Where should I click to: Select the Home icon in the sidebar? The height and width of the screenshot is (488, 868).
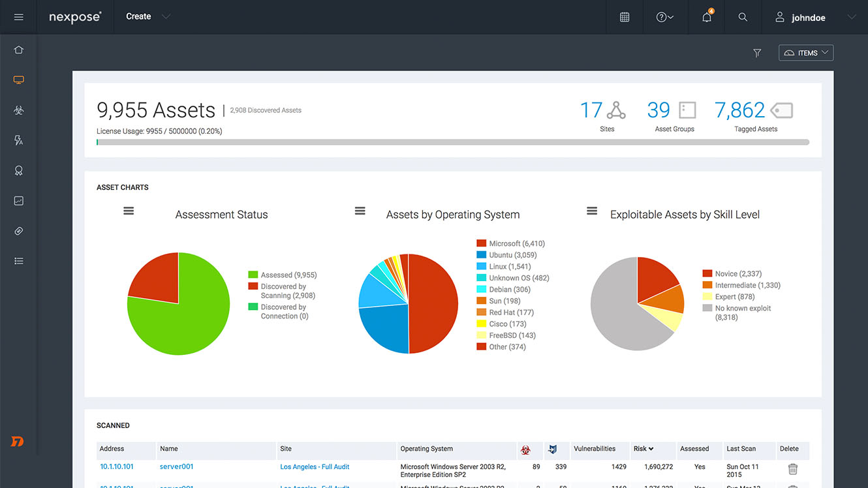click(18, 49)
